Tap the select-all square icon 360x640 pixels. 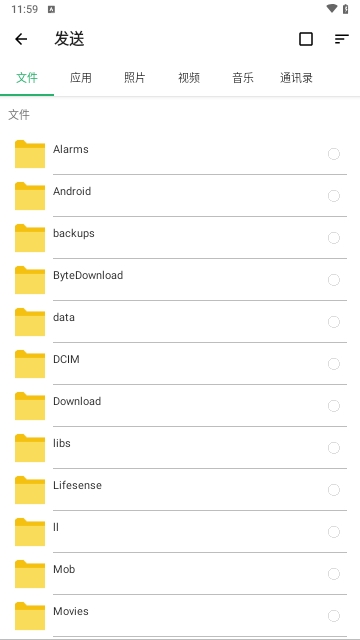(306, 39)
